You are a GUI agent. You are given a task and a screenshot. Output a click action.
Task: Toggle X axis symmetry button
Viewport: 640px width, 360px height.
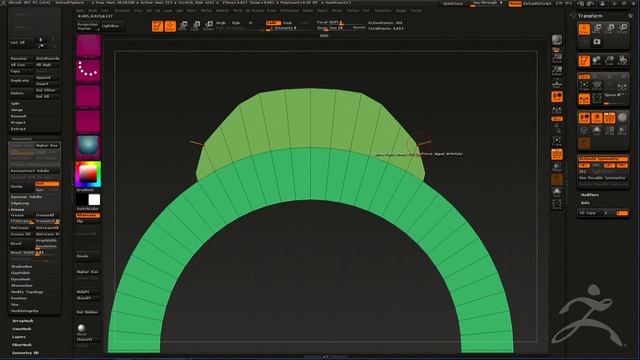584,165
